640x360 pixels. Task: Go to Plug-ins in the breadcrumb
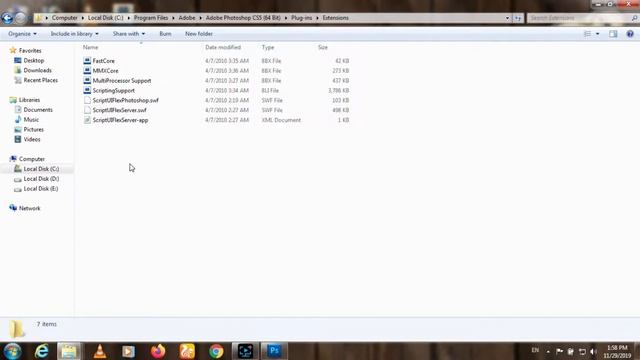pyautogui.click(x=302, y=18)
